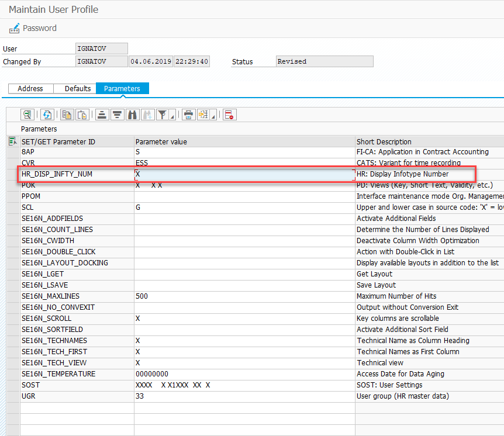Click the Password pencil icon

coord(14,28)
